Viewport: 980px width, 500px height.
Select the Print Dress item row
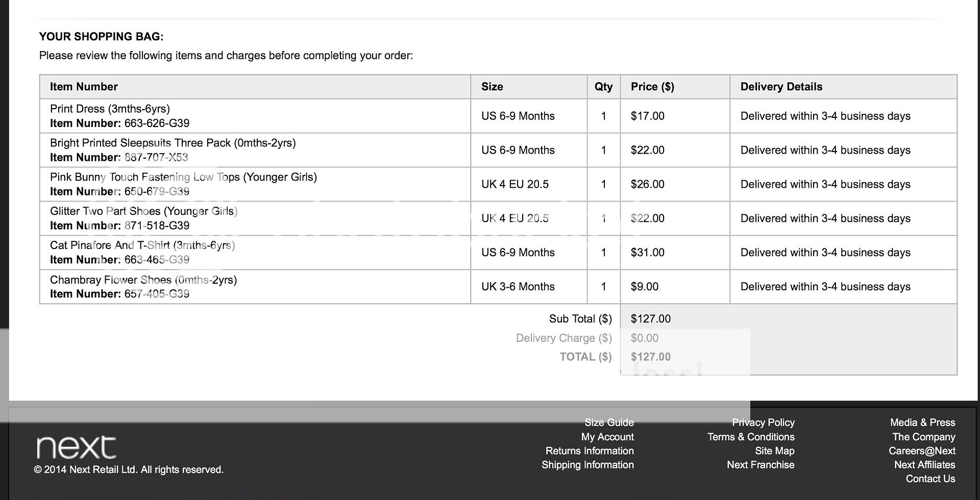point(110,109)
